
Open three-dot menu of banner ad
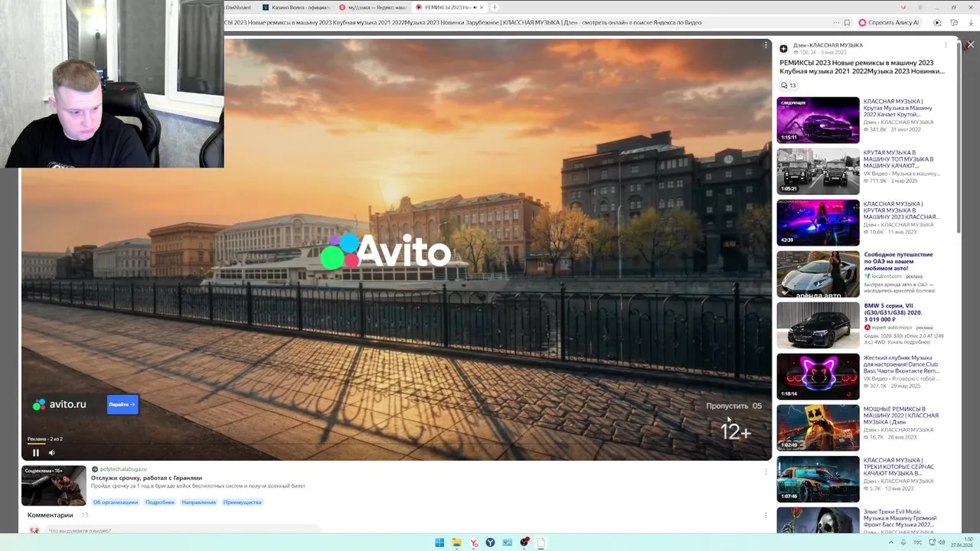pyautogui.click(x=766, y=471)
